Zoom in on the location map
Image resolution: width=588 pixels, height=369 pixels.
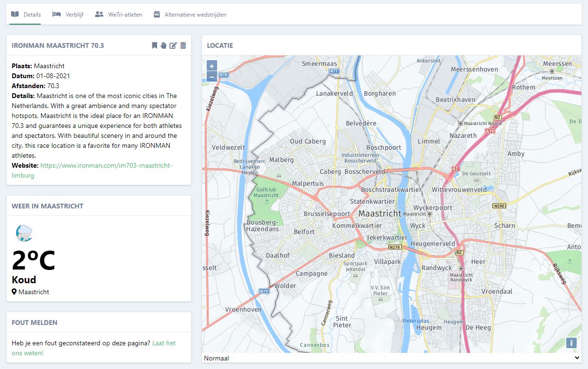point(212,66)
